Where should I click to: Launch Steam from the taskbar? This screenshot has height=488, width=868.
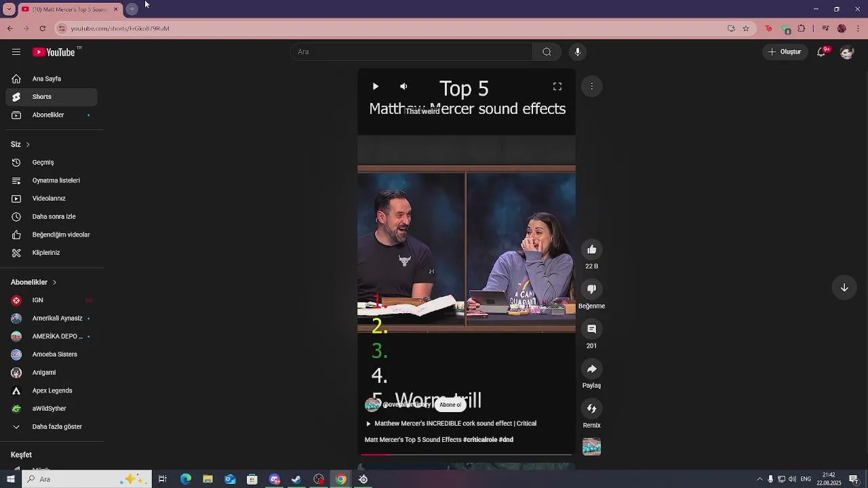click(x=296, y=479)
